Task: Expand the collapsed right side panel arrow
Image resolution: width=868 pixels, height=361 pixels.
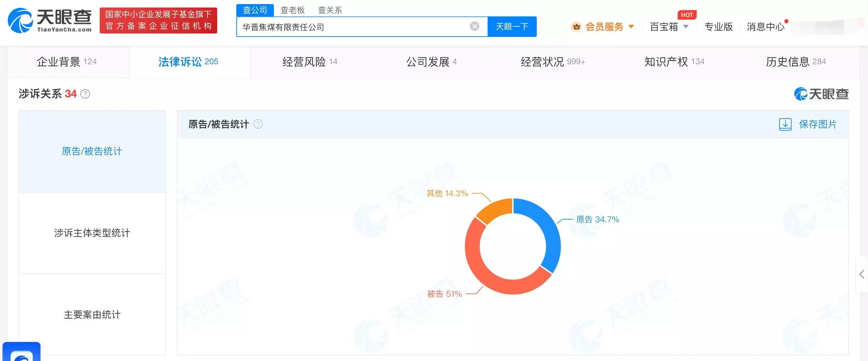Action: coord(862,274)
